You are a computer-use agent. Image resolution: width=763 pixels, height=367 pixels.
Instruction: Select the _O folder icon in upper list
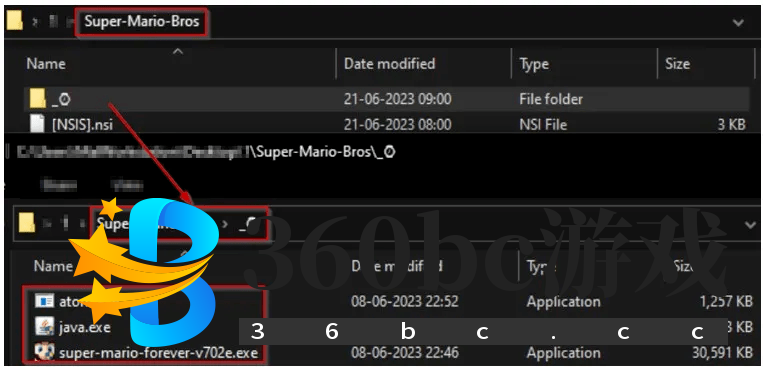click(38, 99)
